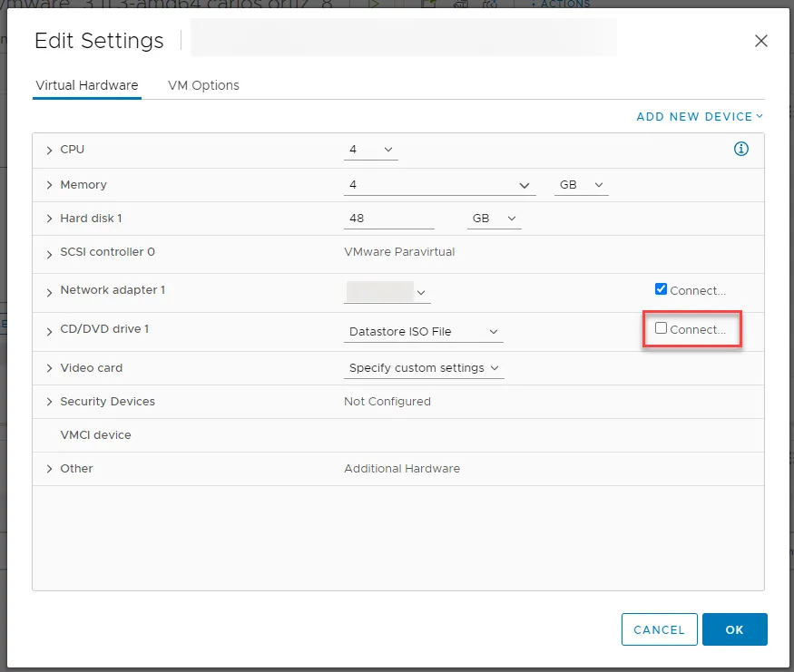Open Datastore ISO File dropdown
Screen dimensions: 794x672
click(x=424, y=332)
